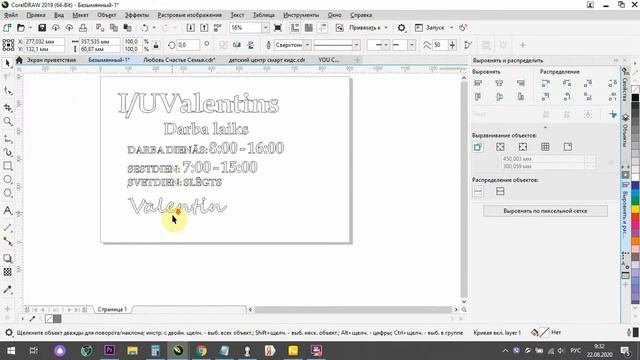640x360 pixels.
Task: Toggle align to page center option
Action: point(523,147)
